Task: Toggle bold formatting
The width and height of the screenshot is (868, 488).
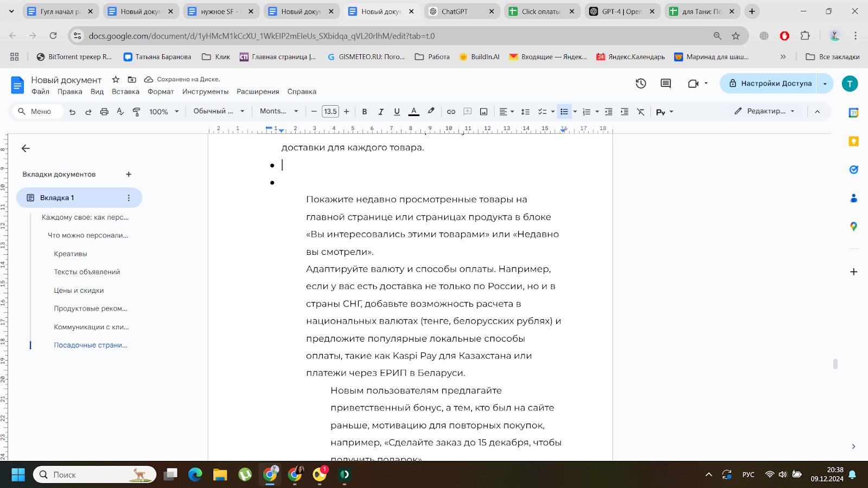Action: click(365, 112)
